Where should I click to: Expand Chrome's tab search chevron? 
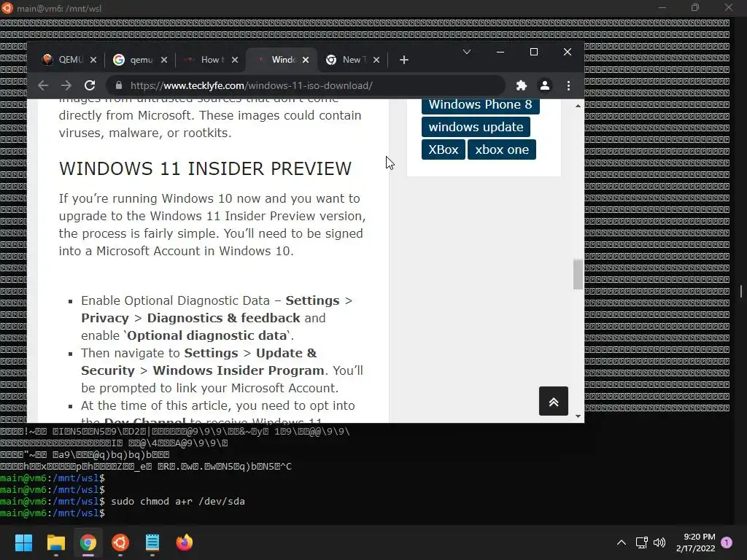click(467, 52)
